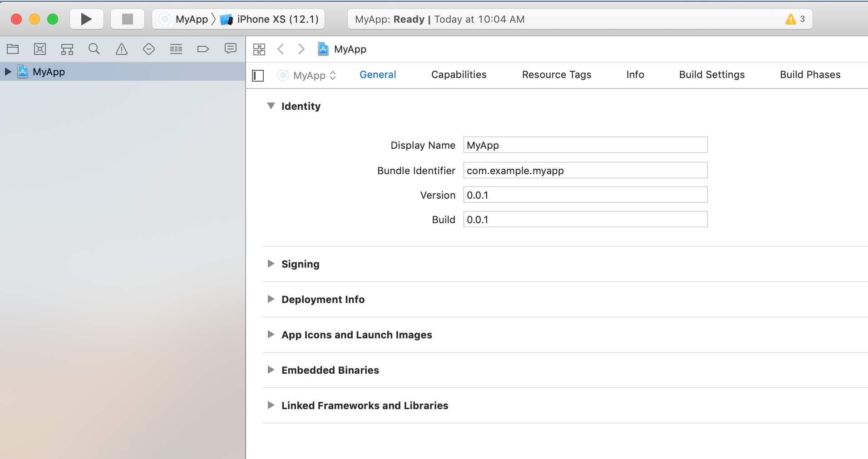This screenshot has width=868, height=459.
Task: Open the Source Control navigator
Action: coord(40,49)
